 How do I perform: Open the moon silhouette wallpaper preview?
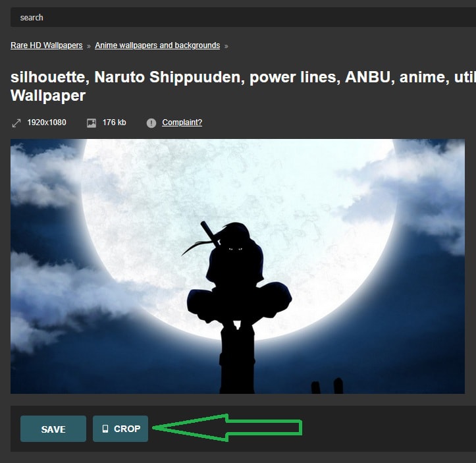[x=238, y=266]
